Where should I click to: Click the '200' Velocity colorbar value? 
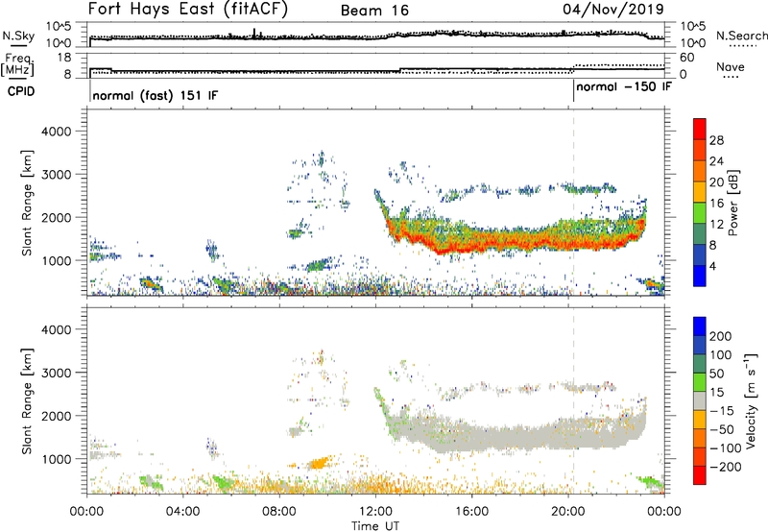(721, 336)
